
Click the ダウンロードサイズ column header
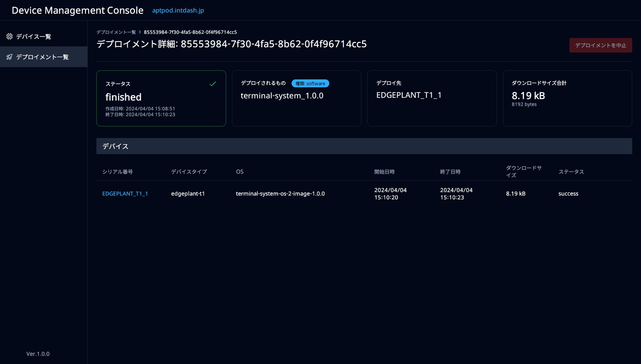point(523,171)
